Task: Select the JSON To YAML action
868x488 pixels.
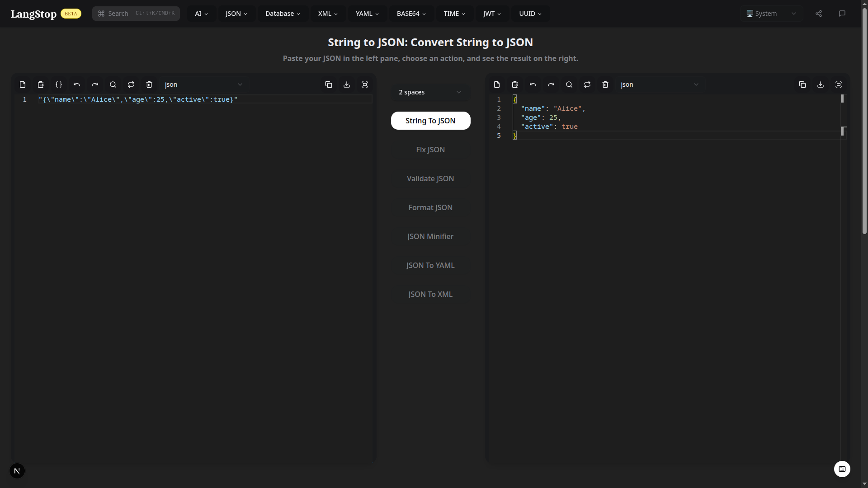Action: (430, 265)
